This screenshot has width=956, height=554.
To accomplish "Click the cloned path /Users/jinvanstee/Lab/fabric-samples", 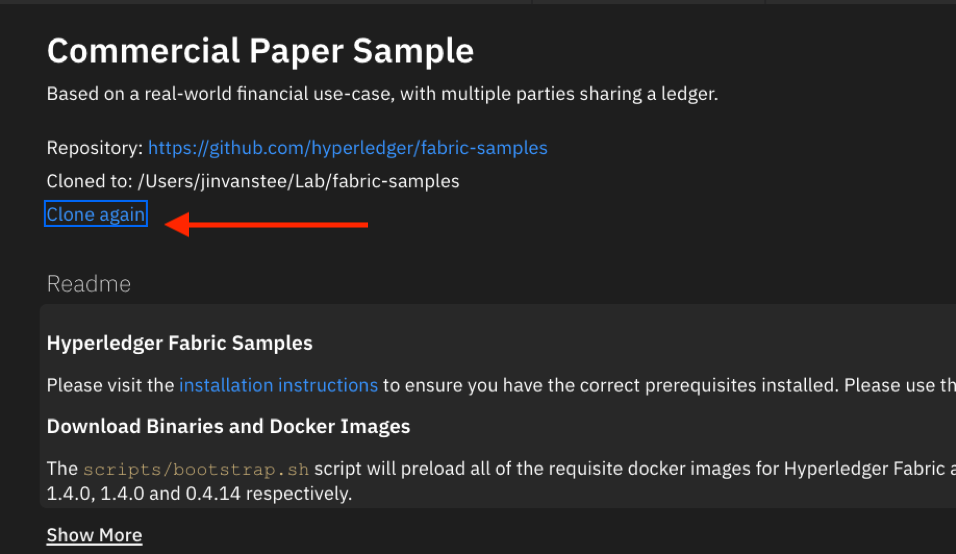I will (x=298, y=182).
